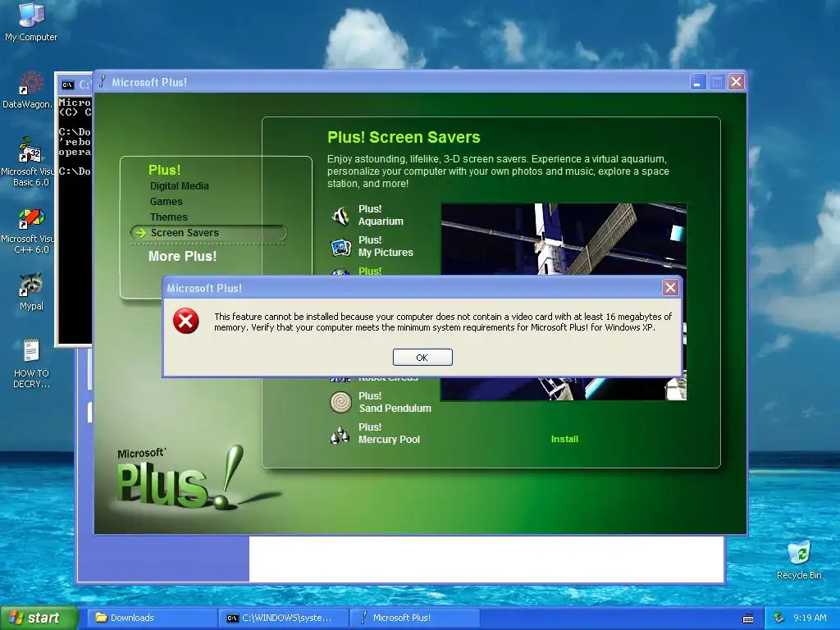Open Microsoft Visual C++ 6.0 shortcut
The width and height of the screenshot is (840, 630).
coord(27,231)
